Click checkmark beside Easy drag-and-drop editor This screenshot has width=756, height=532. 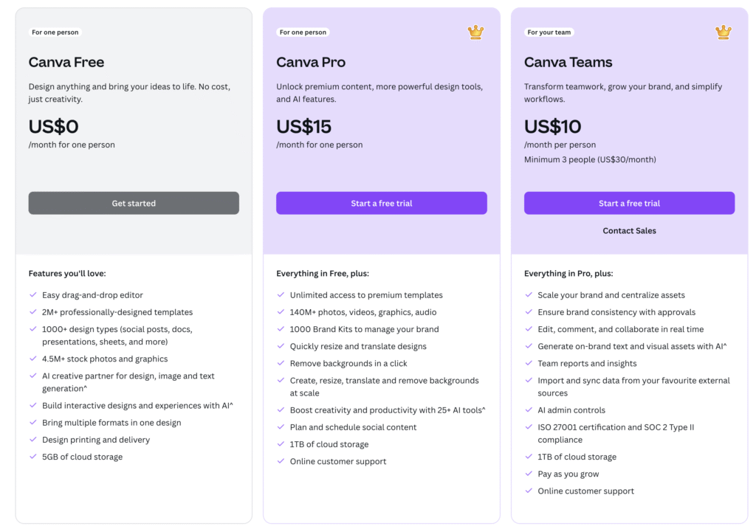(33, 295)
